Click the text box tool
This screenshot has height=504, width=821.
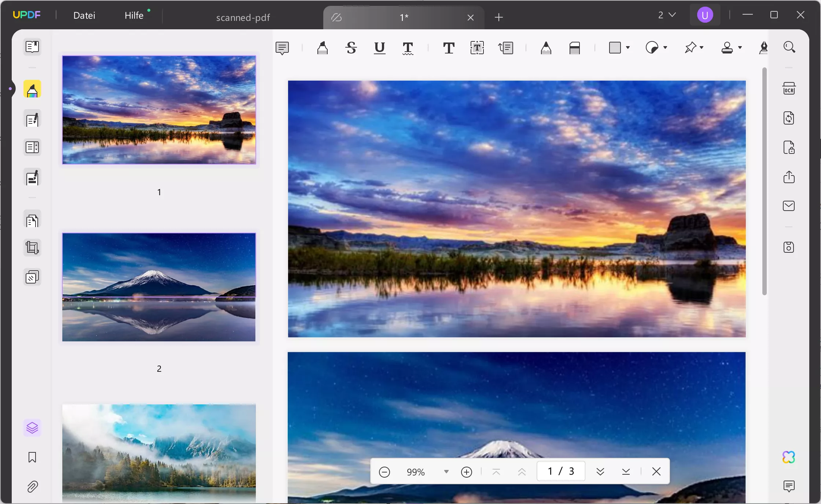(x=477, y=48)
